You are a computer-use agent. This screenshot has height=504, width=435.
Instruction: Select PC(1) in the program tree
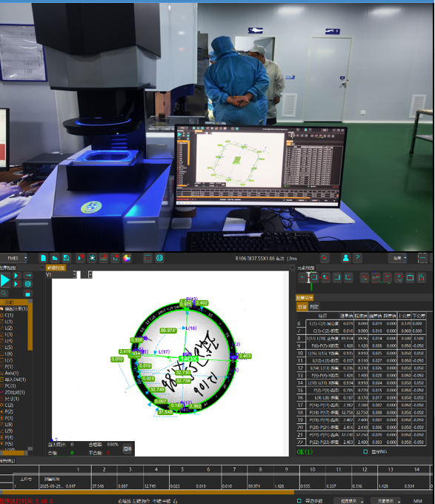coord(10,386)
